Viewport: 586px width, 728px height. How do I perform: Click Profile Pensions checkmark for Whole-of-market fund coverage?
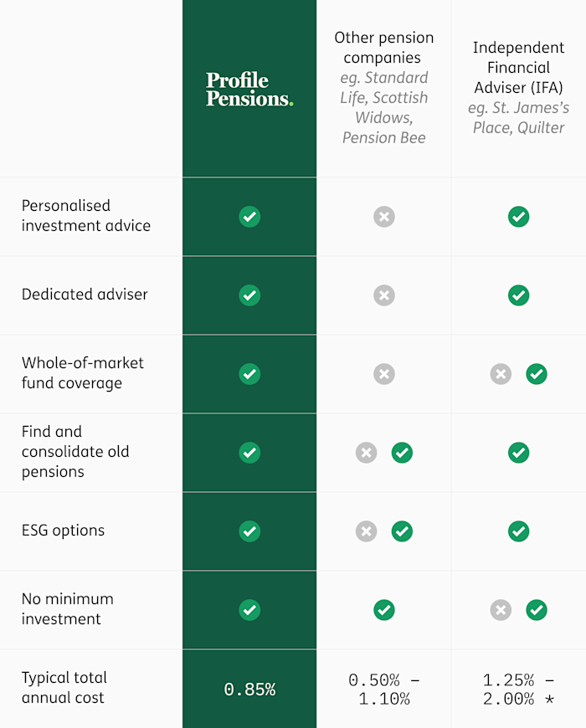(249, 374)
